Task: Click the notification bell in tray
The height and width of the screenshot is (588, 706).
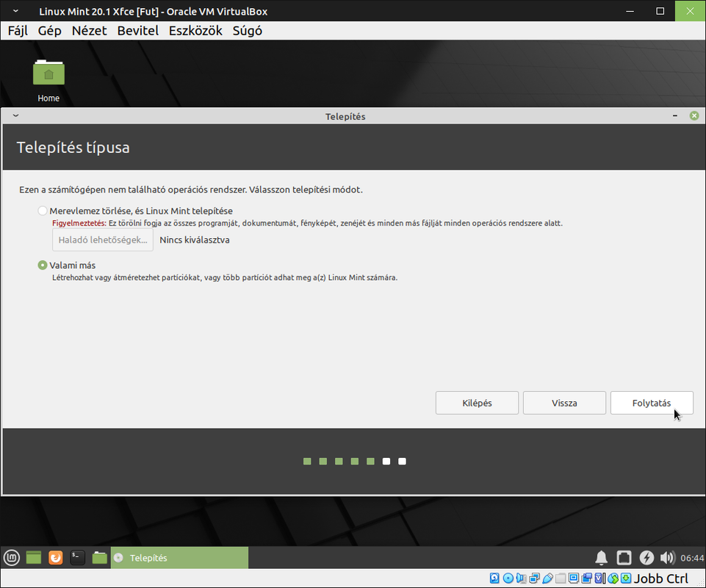Action: (x=601, y=558)
